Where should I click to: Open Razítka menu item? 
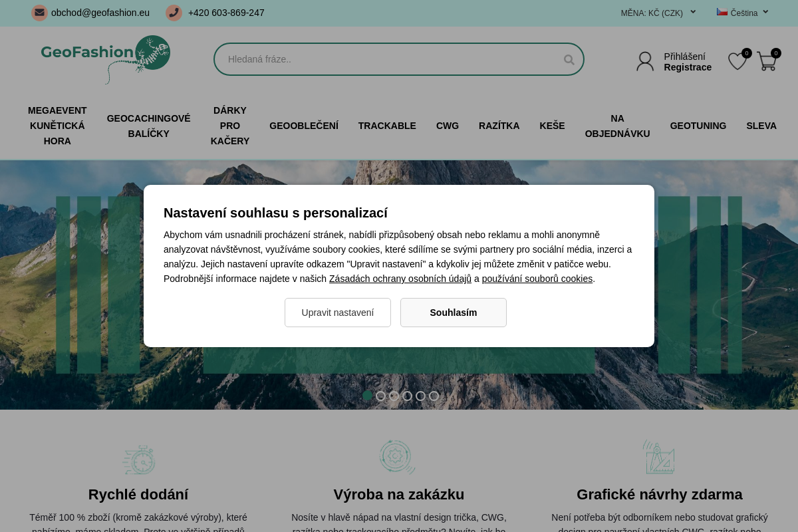click(x=499, y=126)
